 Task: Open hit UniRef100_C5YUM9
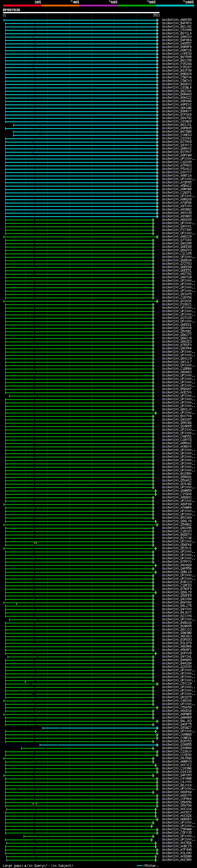(177, 30)
